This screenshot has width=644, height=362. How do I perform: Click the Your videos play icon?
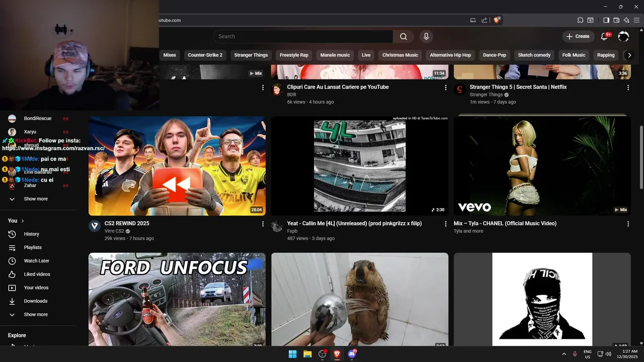point(12,288)
